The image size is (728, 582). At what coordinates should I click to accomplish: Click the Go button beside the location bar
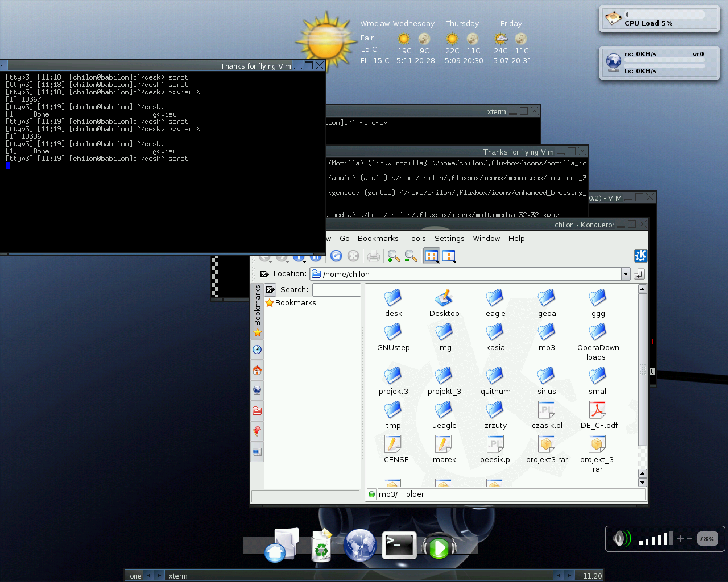coord(639,274)
